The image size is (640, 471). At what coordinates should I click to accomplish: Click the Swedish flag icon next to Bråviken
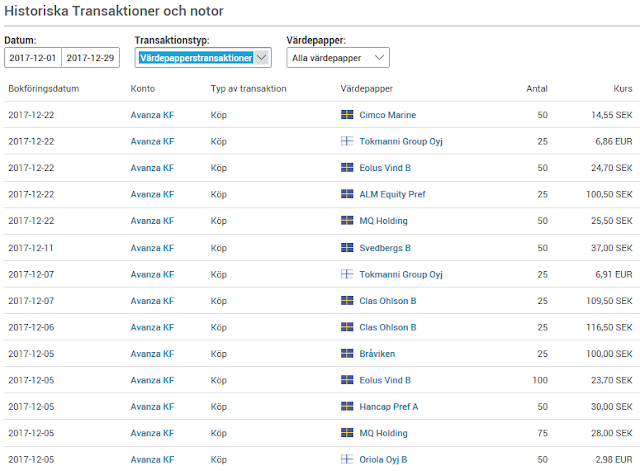tap(347, 353)
